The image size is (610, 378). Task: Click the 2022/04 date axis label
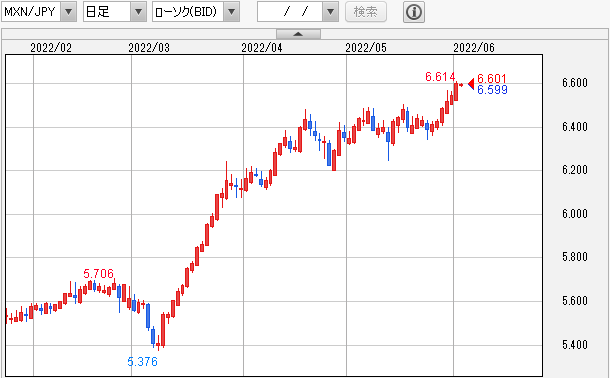point(262,48)
